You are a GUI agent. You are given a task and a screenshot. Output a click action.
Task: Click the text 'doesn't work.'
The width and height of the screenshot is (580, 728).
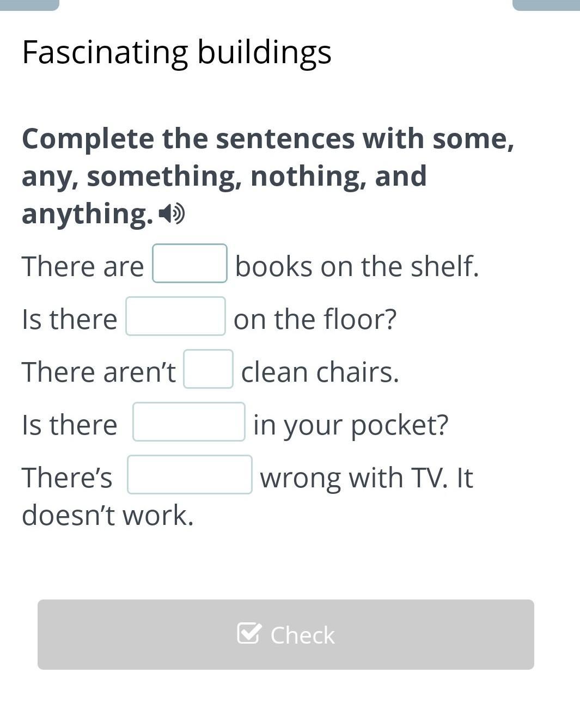pyautogui.click(x=108, y=515)
